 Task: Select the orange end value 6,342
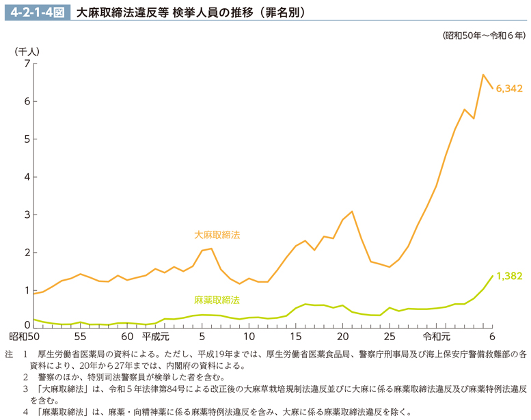point(509,88)
